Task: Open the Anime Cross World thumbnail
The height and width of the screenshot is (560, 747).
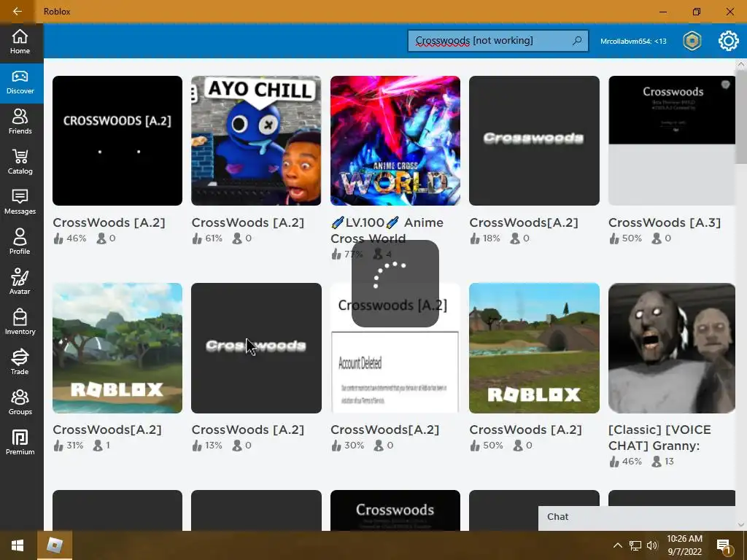Action: pyautogui.click(x=395, y=141)
